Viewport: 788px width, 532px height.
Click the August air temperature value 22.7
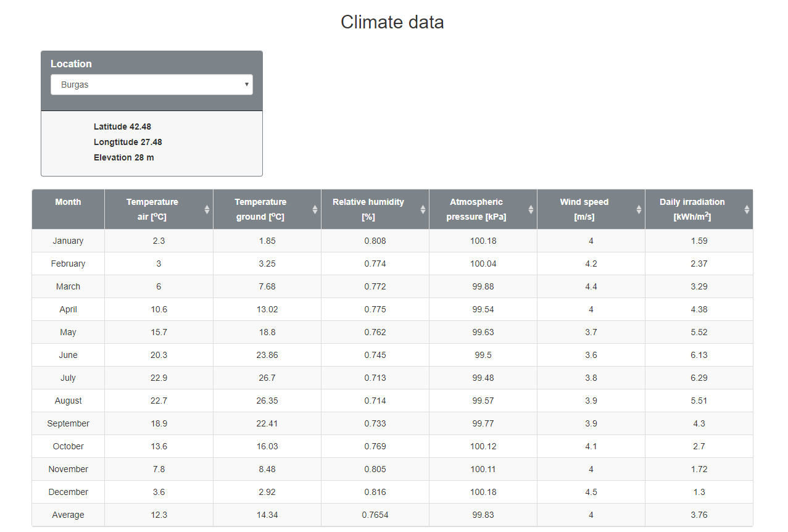click(x=159, y=401)
